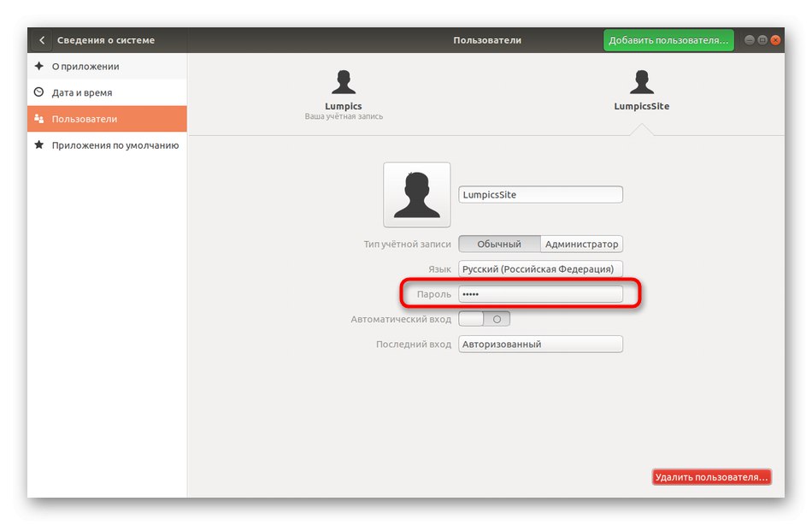Click the Пароль password field
Image resolution: width=812 pixels, height=525 pixels.
click(541, 294)
